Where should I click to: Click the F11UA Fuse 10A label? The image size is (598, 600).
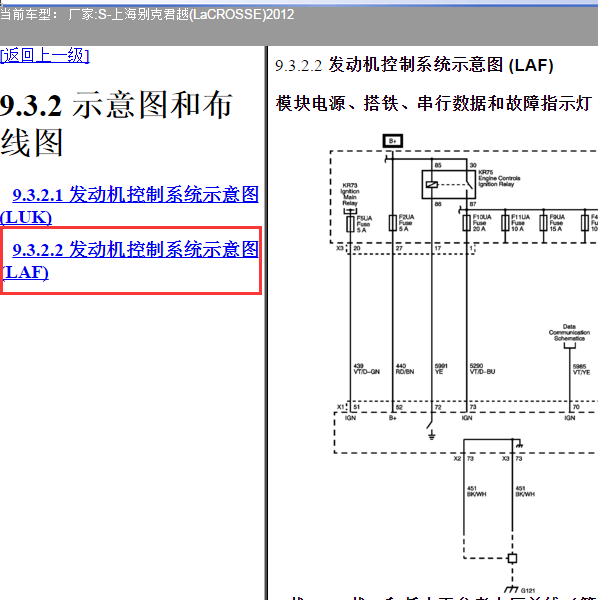pyautogui.click(x=520, y=223)
